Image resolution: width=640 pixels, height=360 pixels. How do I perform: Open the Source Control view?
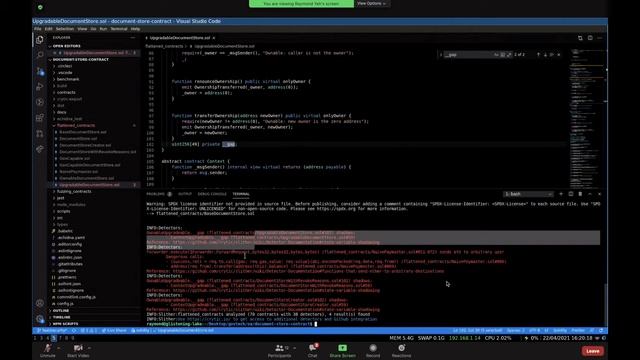click(x=40, y=71)
